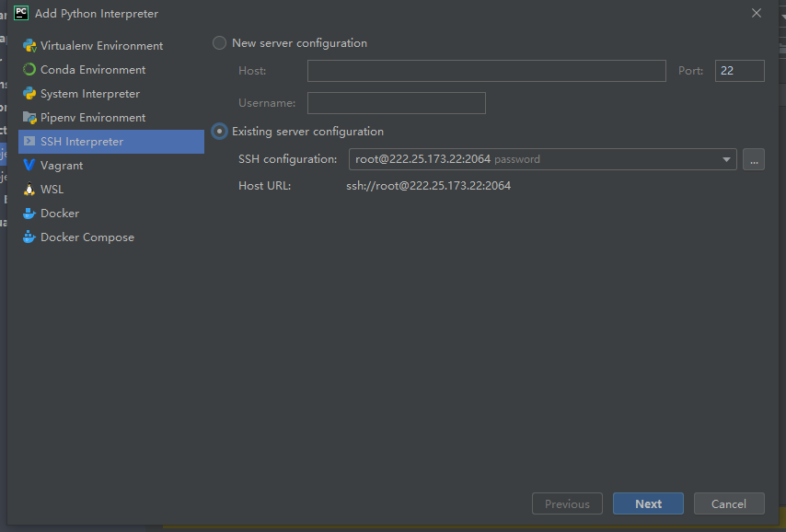The width and height of the screenshot is (786, 532).
Task: Click the Previous button
Action: pos(567,503)
